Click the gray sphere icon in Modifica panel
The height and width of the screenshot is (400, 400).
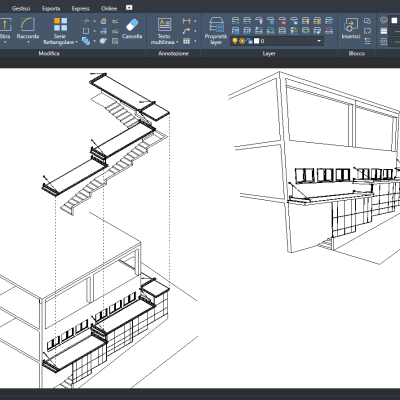(x=103, y=41)
